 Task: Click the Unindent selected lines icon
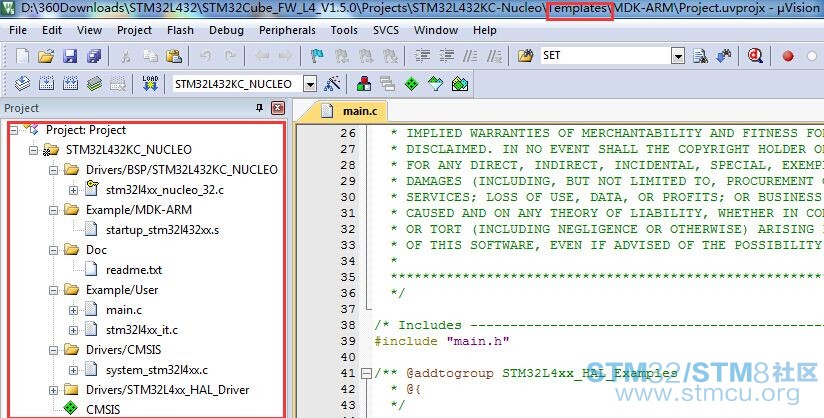pos(447,56)
